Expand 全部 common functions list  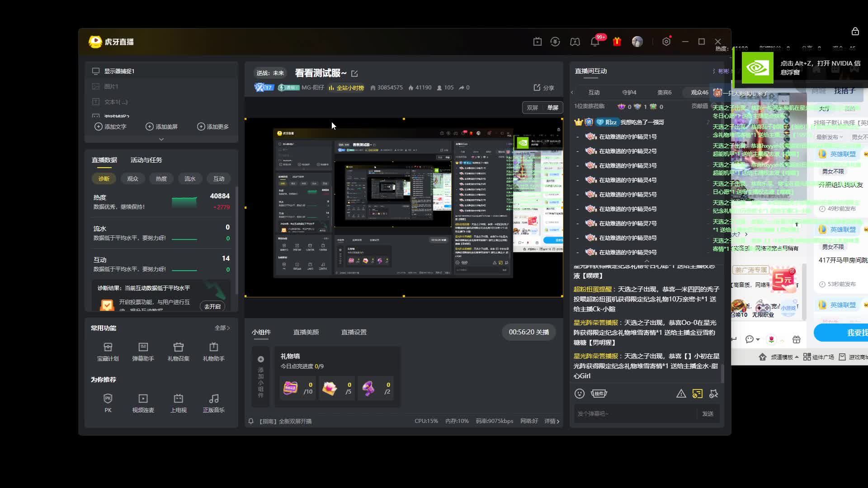pos(222,328)
